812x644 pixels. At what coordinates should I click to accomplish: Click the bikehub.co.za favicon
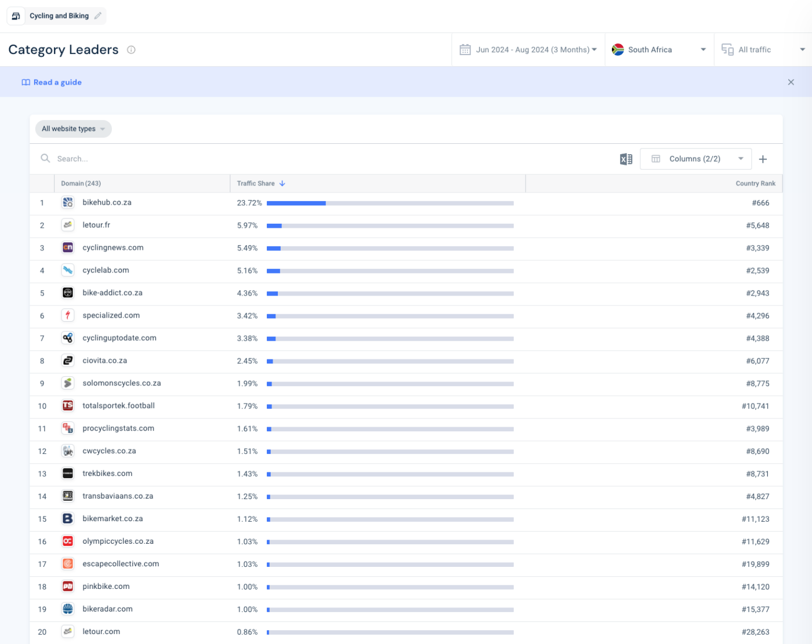tap(68, 202)
